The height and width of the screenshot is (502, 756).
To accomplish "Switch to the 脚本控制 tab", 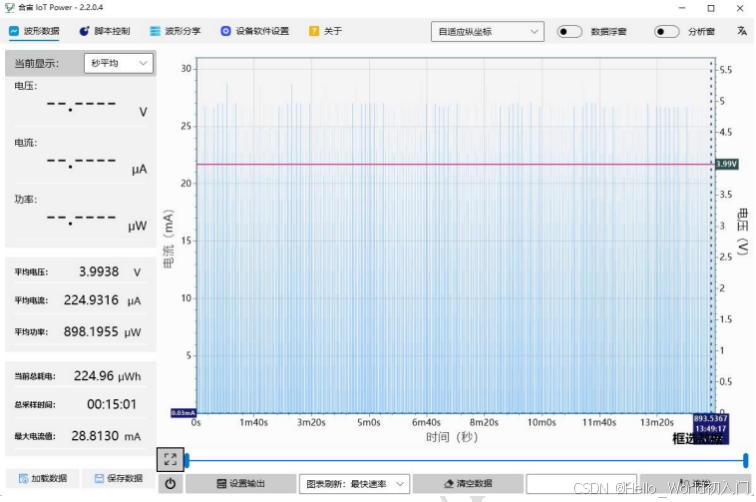I will coord(105,31).
